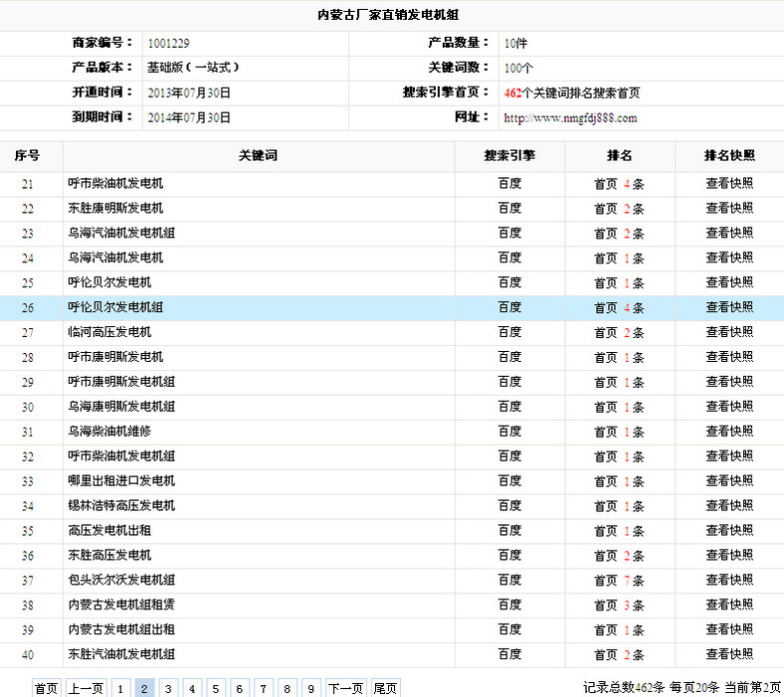Click the 尾页 last page button
Viewport: 784px width, 697px height.
point(385,688)
